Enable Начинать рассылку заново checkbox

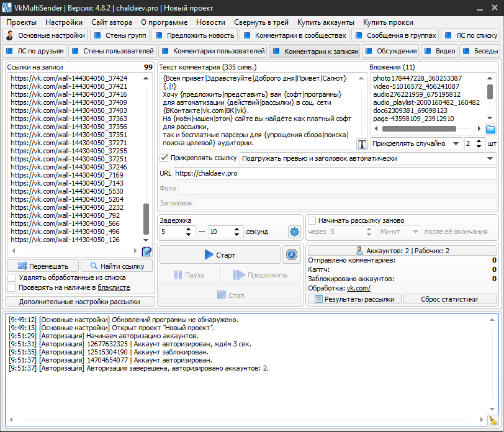pyautogui.click(x=312, y=220)
